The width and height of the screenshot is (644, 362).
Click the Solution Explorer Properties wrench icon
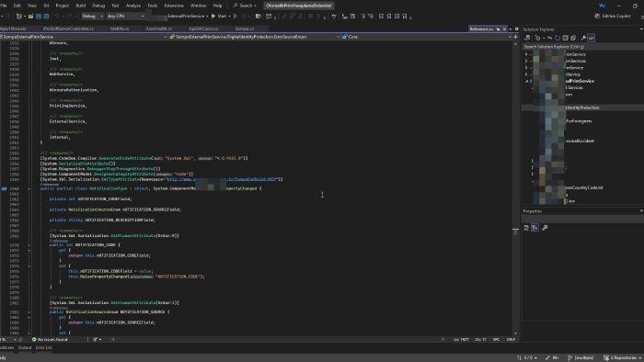coord(583,38)
